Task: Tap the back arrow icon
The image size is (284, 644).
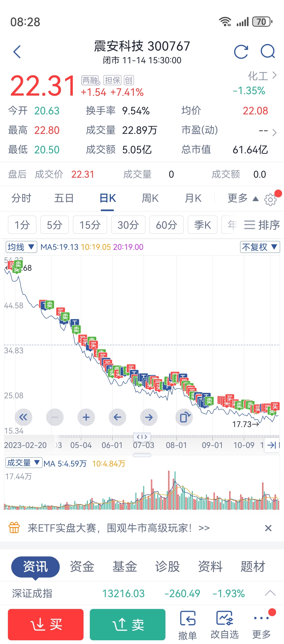Action: point(17,52)
